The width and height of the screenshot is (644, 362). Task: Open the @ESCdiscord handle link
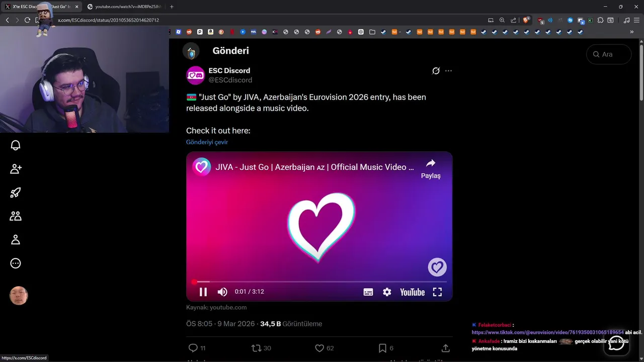click(230, 80)
